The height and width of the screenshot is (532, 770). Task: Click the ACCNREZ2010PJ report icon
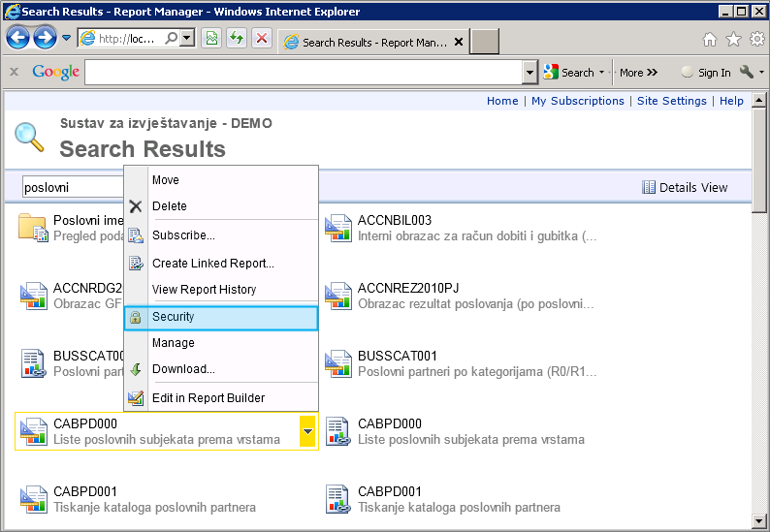[338, 296]
